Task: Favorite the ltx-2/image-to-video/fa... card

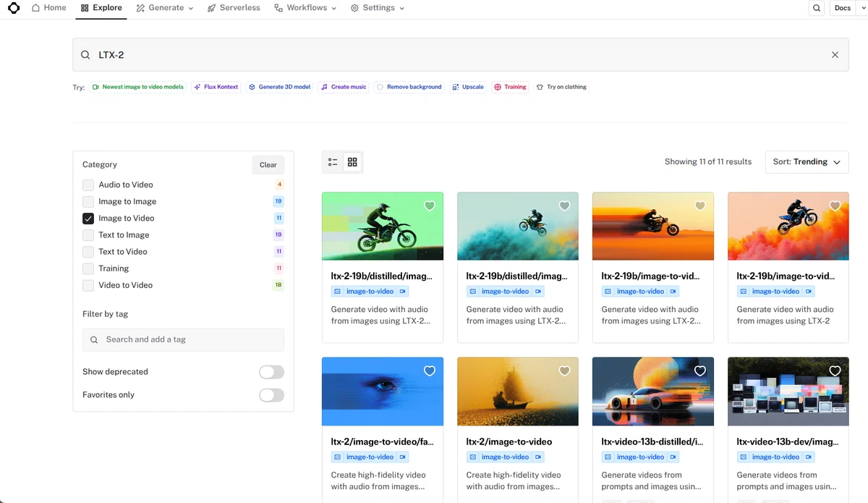Action: point(430,371)
